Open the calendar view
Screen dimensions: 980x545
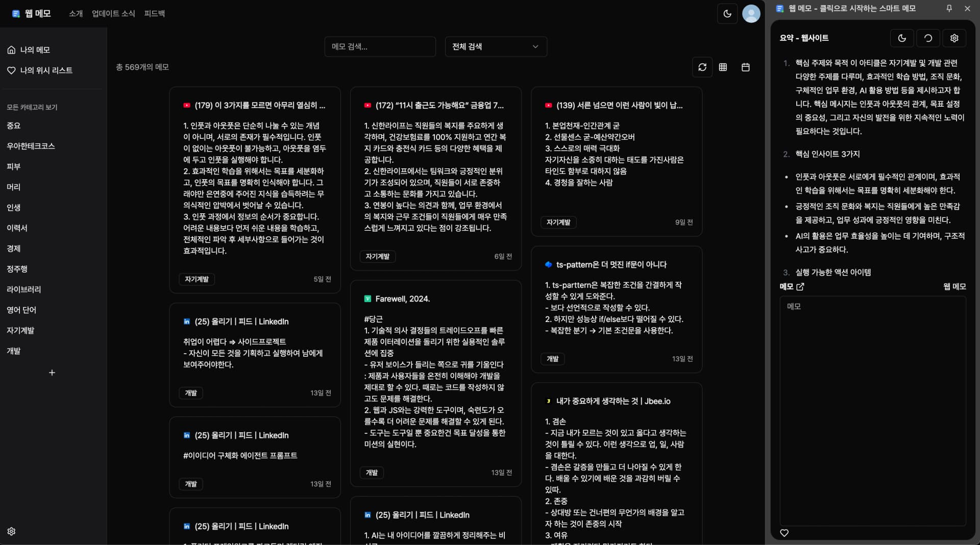tap(745, 67)
